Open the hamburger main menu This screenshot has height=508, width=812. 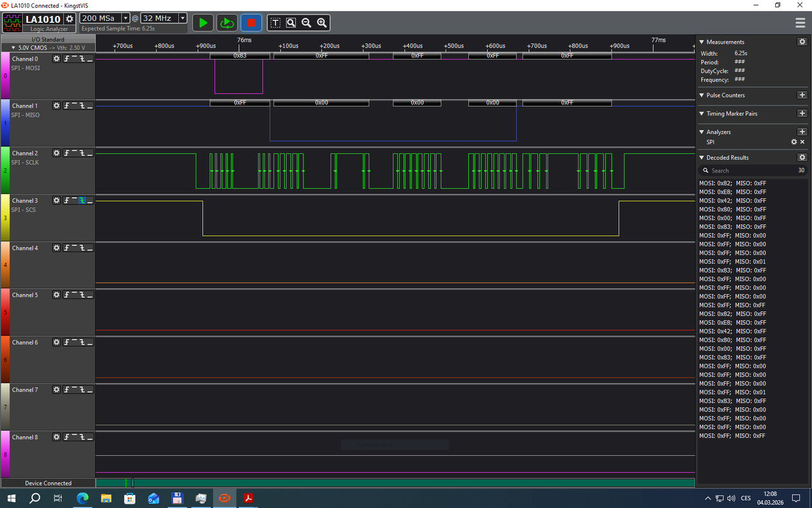tap(801, 23)
